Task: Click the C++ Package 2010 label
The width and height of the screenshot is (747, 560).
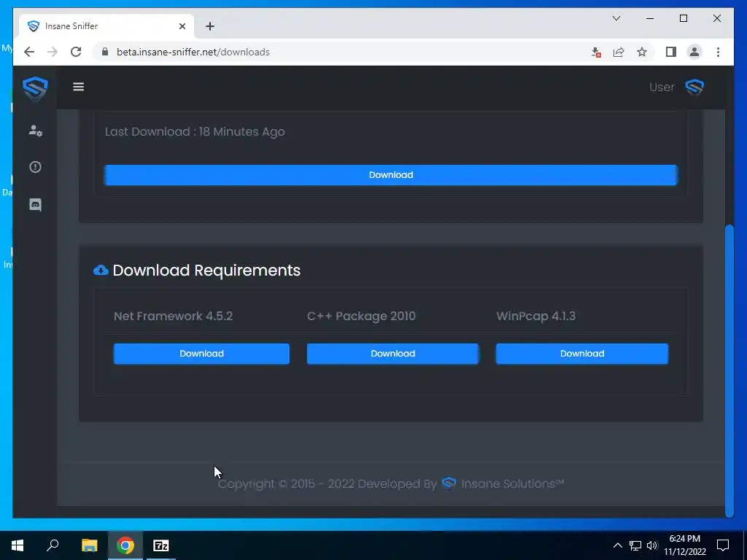Action: coord(361,316)
